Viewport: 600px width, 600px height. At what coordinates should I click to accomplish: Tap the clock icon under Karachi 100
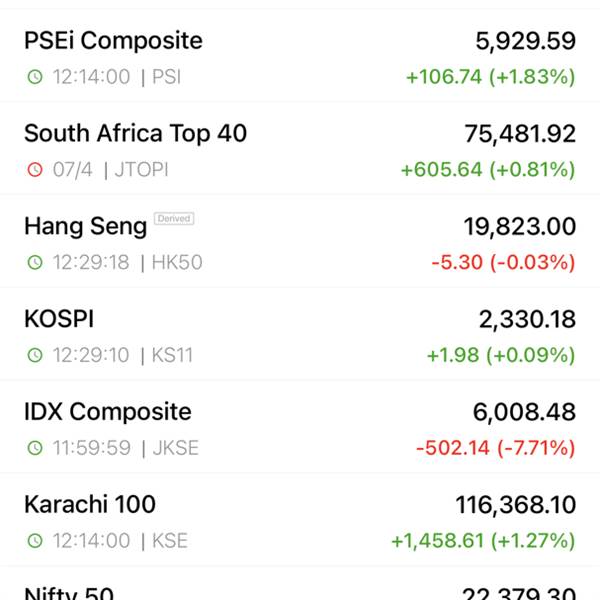pos(35,541)
